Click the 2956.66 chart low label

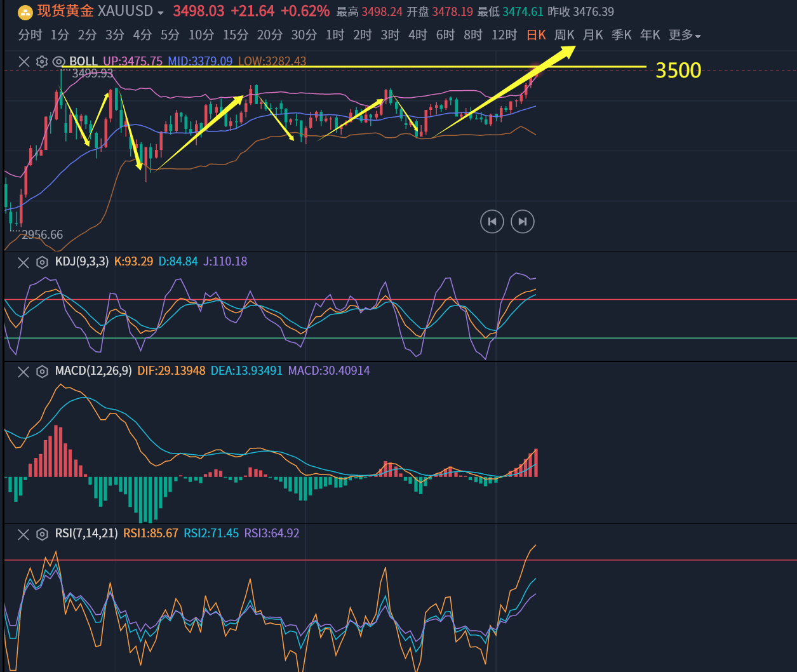coord(43,235)
